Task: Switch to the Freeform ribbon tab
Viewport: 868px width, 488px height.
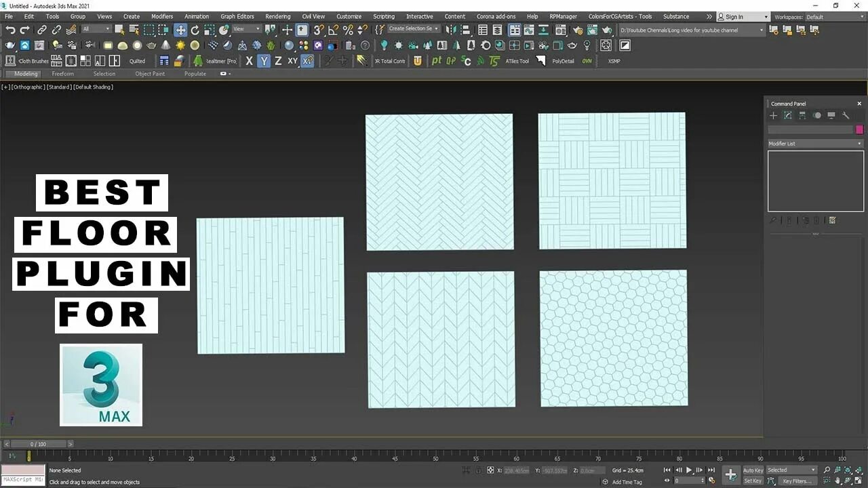Action: (x=63, y=73)
